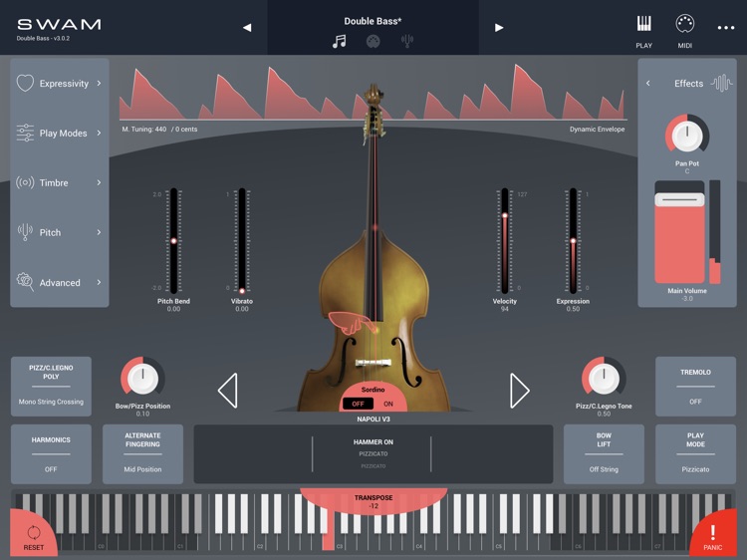The height and width of the screenshot is (560, 747).
Task: Click the Expressivity heart icon
Action: [25, 83]
